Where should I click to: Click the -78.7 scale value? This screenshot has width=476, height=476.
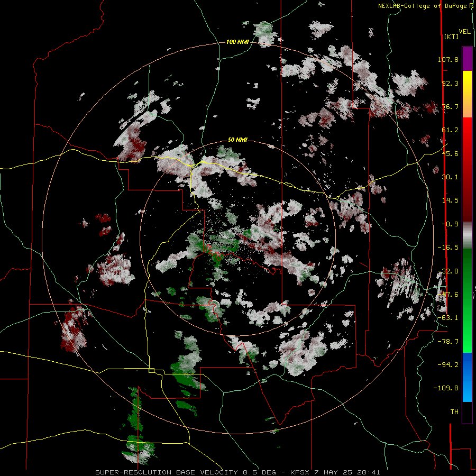(448, 342)
